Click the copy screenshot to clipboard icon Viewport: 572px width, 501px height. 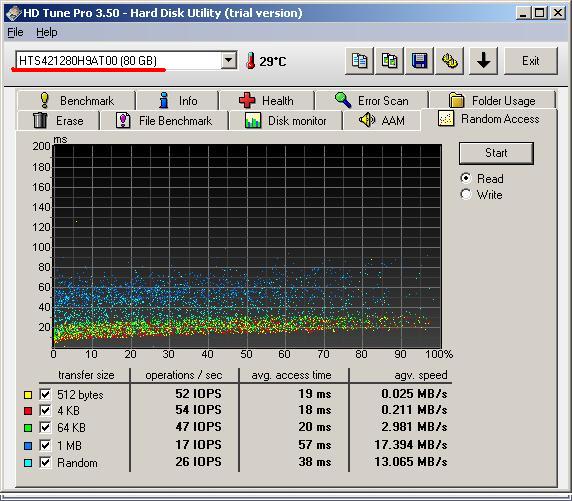point(389,61)
